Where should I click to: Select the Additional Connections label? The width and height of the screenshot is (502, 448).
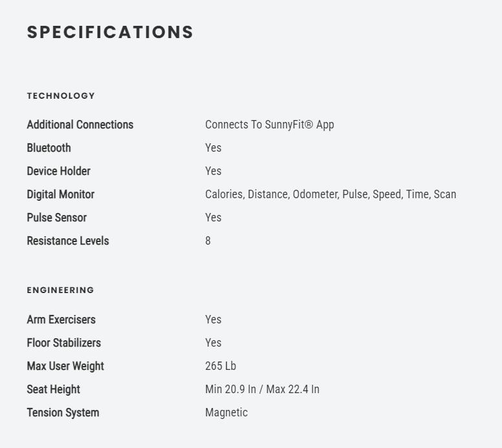click(80, 125)
